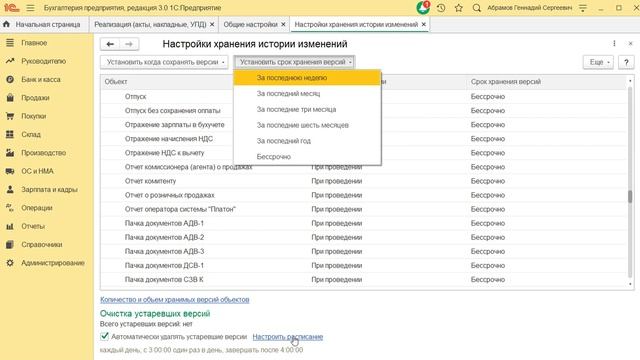This screenshot has width=640, height=360.
Task: Open favorites star icon
Action: click(459, 8)
